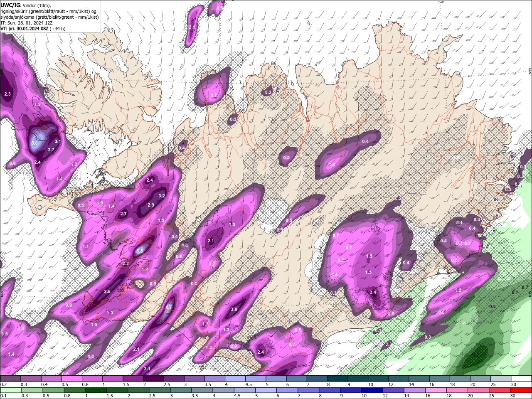Select the dark mauve 0.2–0.3 snow swatch
The image size is (532, 399).
coord(10,379)
